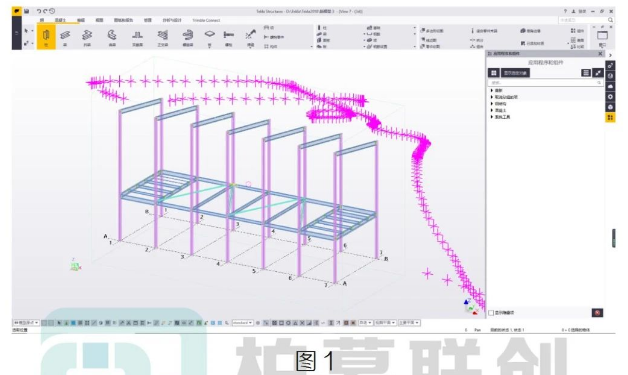Select the Weld tool
Image resolution: width=628 pixels, height=375 pixels.
coord(250,37)
